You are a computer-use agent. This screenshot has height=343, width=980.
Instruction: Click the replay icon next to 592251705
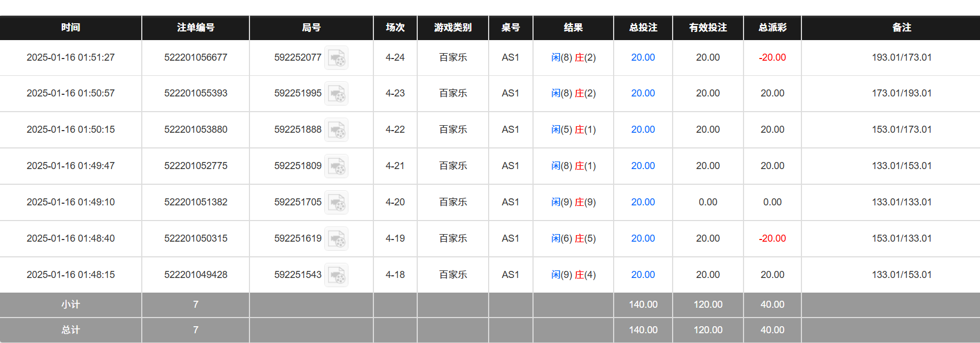click(336, 203)
